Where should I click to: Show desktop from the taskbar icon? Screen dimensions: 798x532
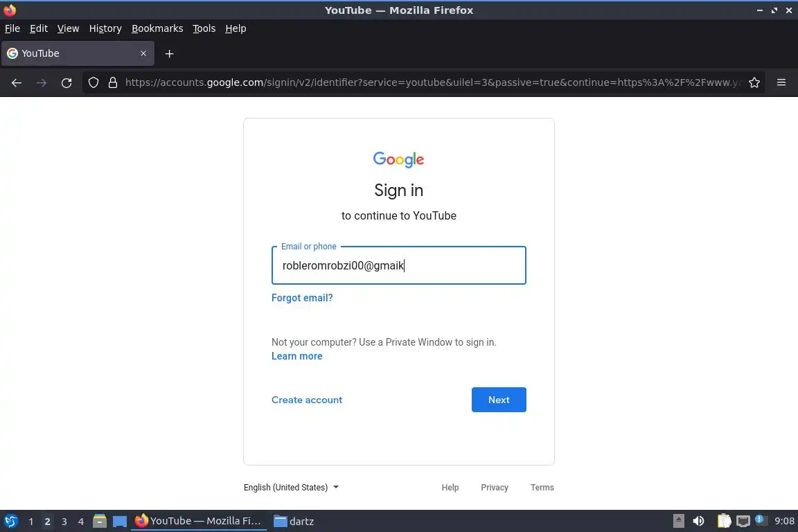pos(120,522)
